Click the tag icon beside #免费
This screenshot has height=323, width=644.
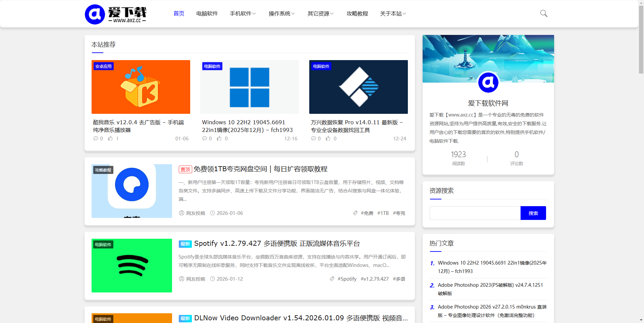(355, 213)
